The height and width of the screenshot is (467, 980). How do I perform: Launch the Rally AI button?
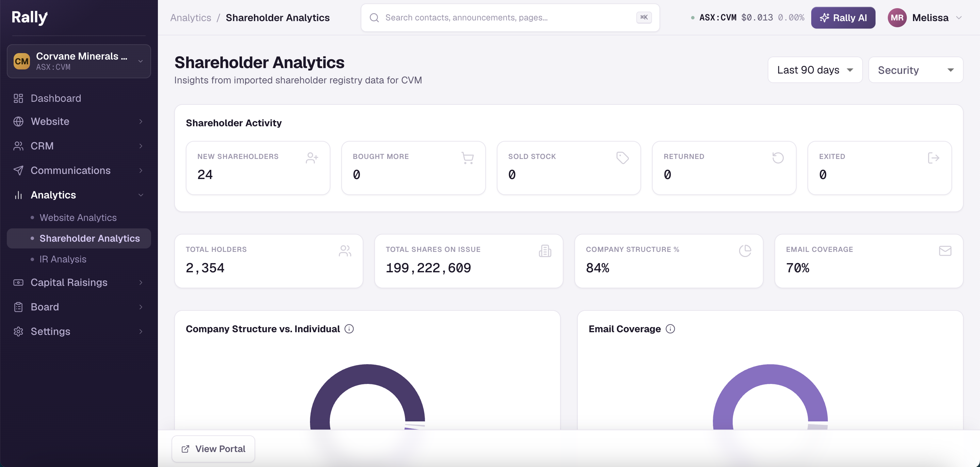(x=843, y=18)
